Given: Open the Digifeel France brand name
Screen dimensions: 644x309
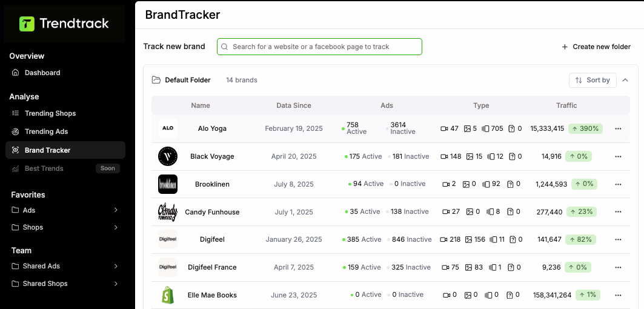Looking at the screenshot, I should [x=212, y=267].
